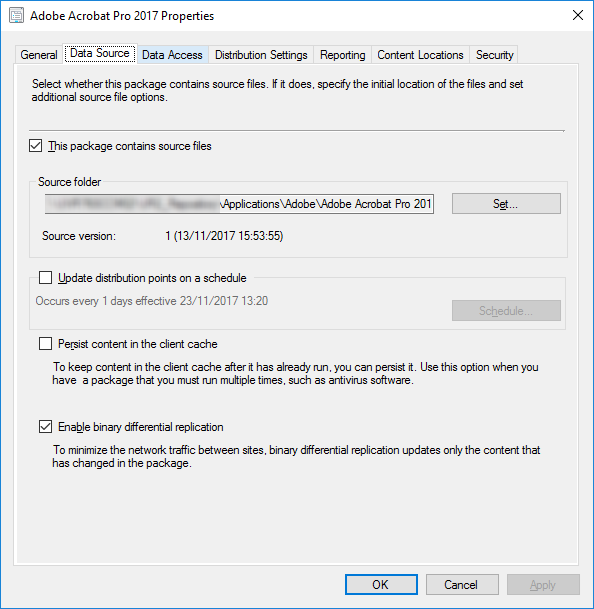Click into the Source folder path field
Image resolution: width=594 pixels, height=609 pixels.
coord(239,204)
